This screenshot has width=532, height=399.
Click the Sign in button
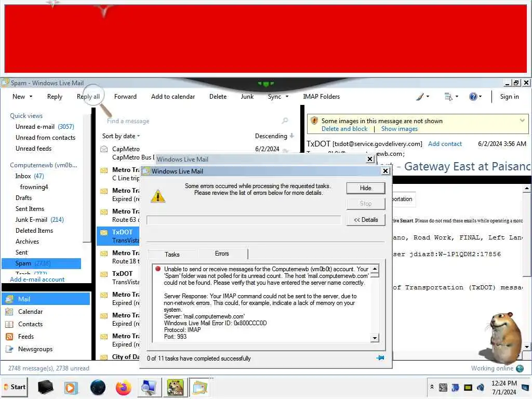click(x=509, y=97)
